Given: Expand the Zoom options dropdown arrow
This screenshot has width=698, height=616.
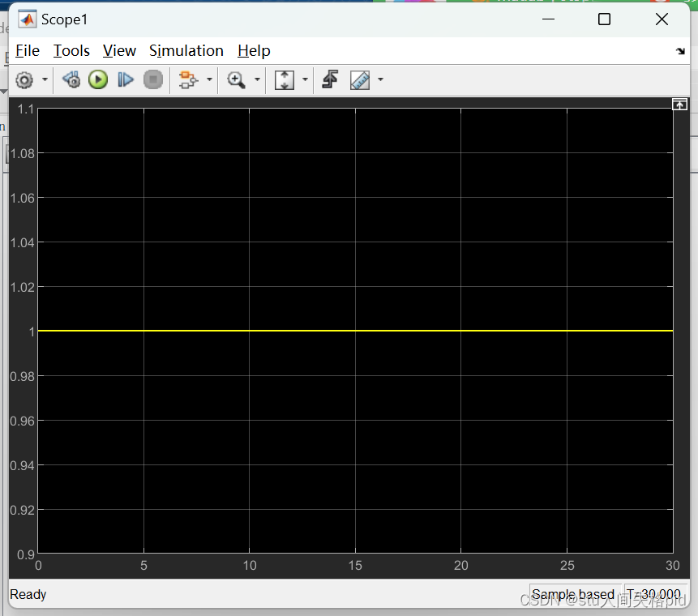Looking at the screenshot, I should [255, 79].
